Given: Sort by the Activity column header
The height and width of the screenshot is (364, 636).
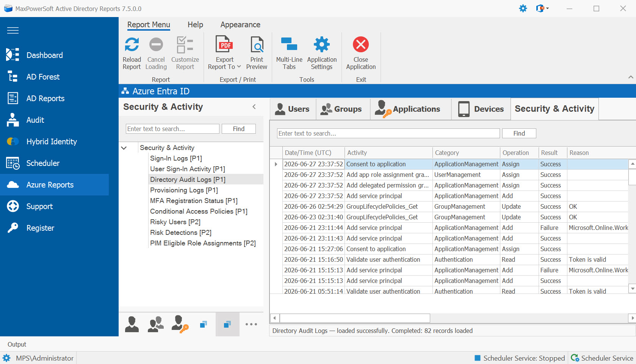Looking at the screenshot, I should coord(388,153).
